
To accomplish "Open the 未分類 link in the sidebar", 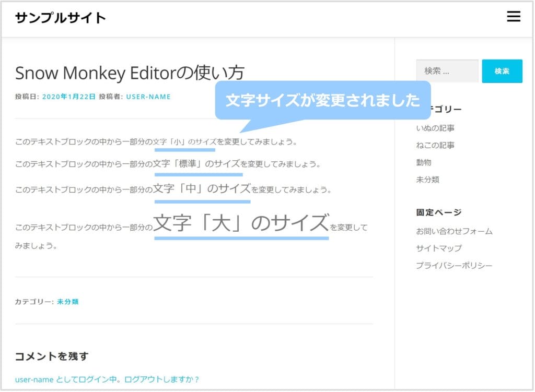I will click(427, 180).
